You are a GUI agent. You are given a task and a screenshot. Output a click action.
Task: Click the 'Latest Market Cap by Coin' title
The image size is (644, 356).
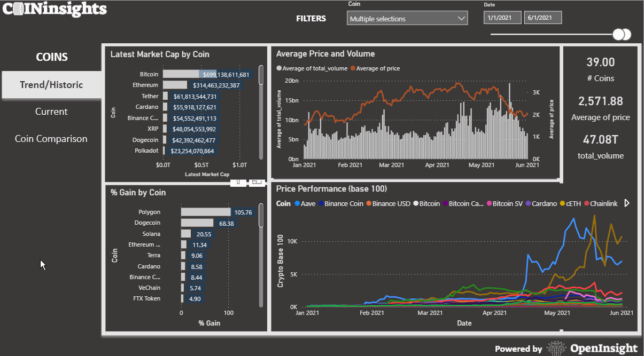pos(160,54)
